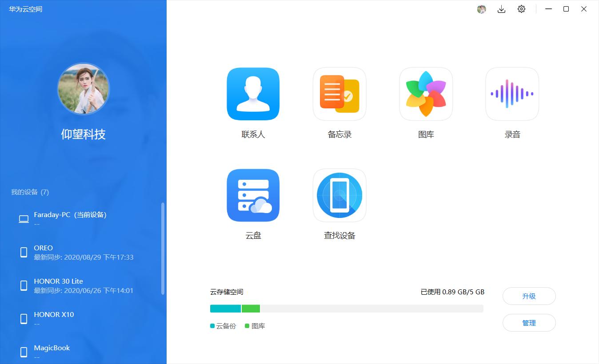Open the 录音 (Recordings) app icon

(511, 94)
